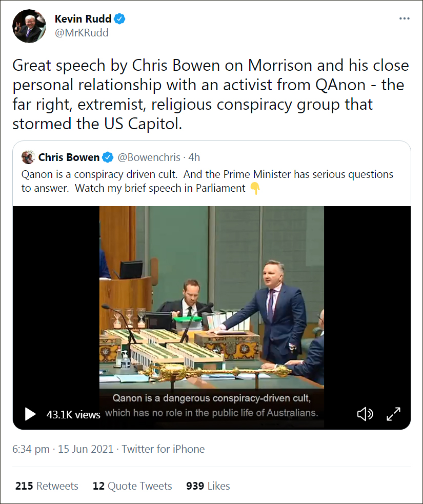Open the quoted tweet's 4h timestamp
Viewport: 423px width, 504px height.
click(194, 157)
